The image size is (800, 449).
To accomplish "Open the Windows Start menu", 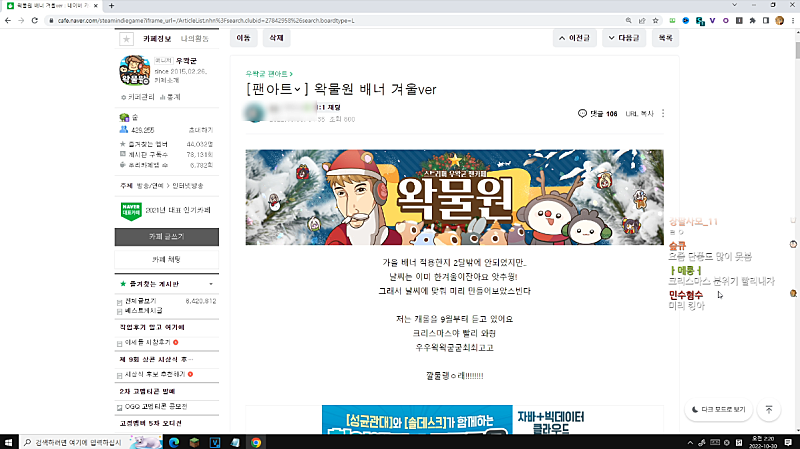I will 9,442.
